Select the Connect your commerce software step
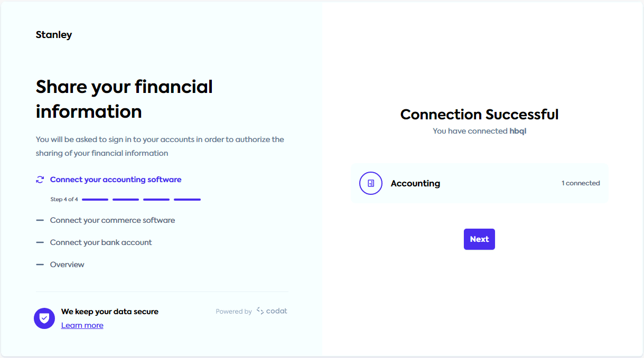 [x=112, y=220]
